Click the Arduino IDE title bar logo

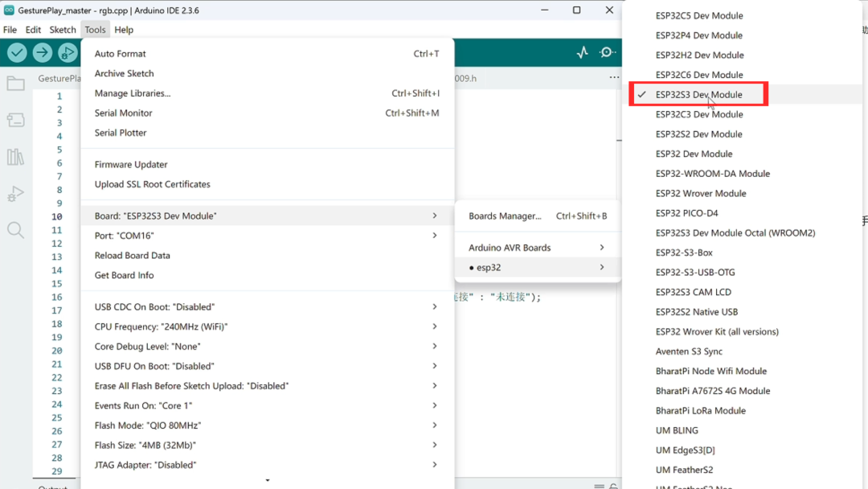[9, 10]
